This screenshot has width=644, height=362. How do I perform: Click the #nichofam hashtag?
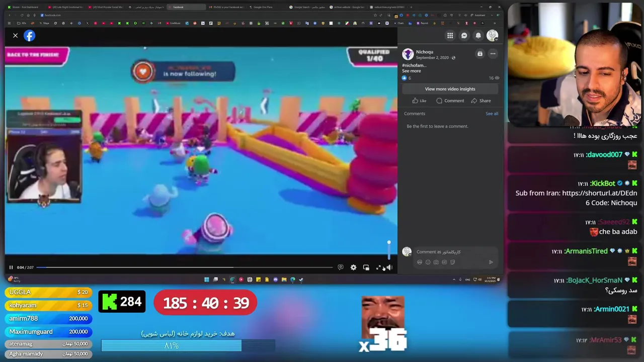(414, 65)
